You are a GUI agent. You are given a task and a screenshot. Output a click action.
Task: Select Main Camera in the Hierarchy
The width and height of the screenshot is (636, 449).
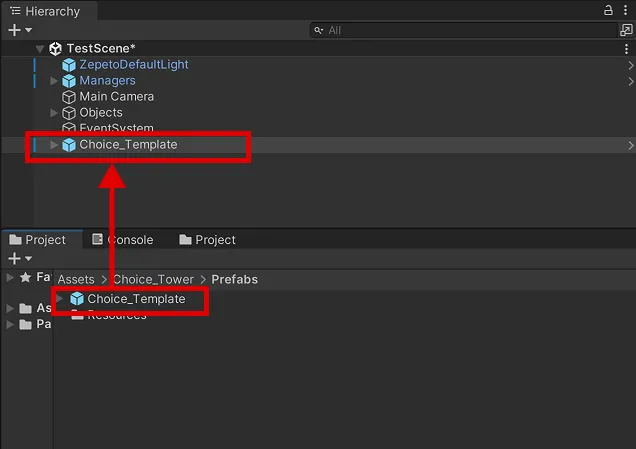[x=117, y=97]
